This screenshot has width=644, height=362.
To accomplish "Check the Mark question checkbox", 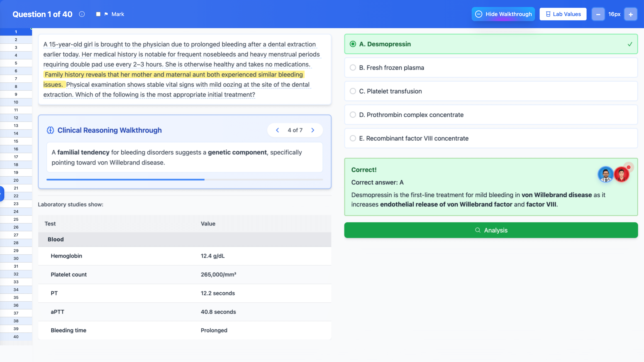I will [x=98, y=14].
